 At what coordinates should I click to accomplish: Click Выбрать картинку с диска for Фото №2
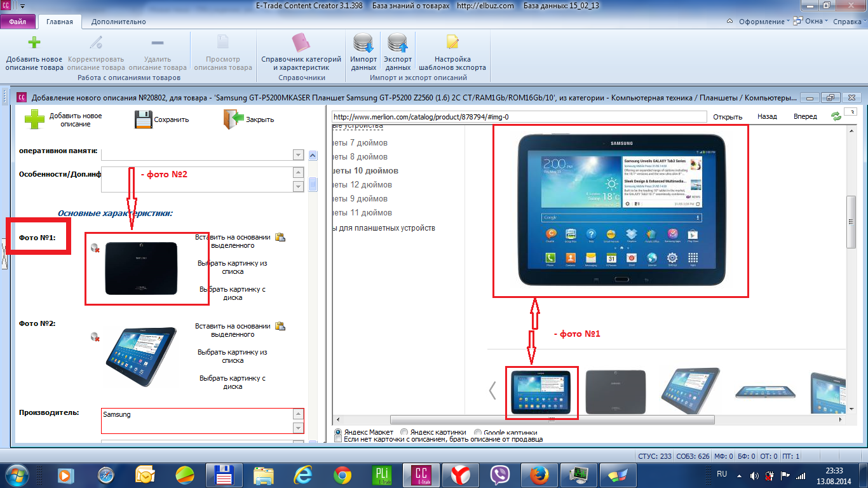tap(233, 383)
